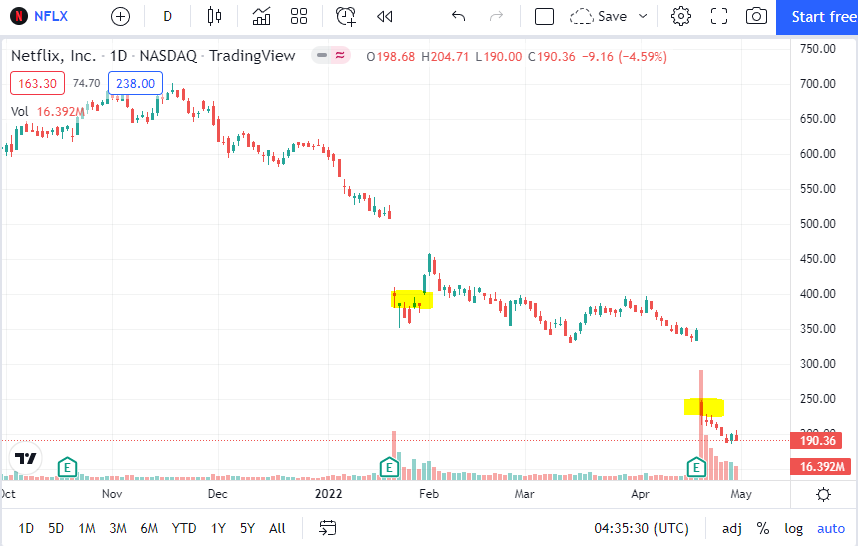Set time range to 1D

pos(26,528)
